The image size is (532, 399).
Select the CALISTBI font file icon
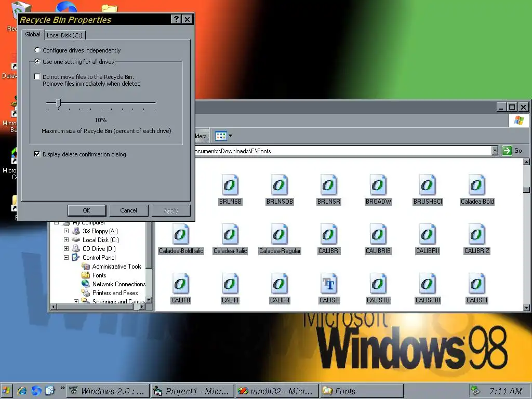click(x=428, y=284)
